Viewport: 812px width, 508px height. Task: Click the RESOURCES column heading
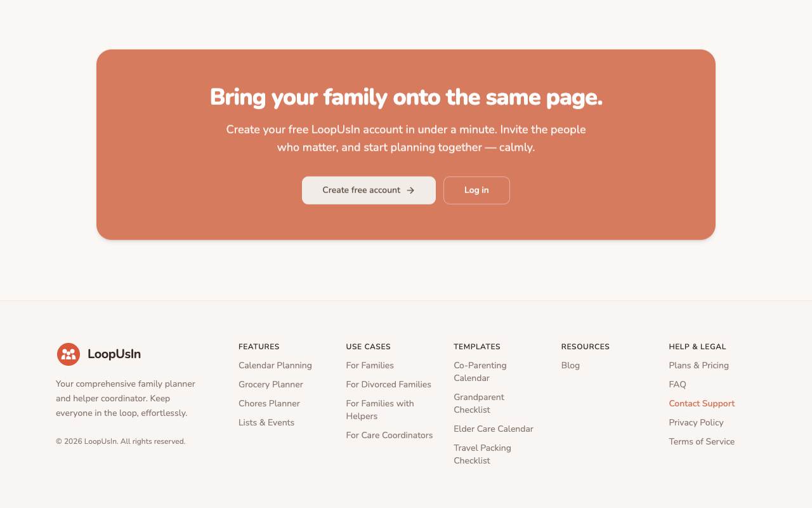click(x=586, y=347)
